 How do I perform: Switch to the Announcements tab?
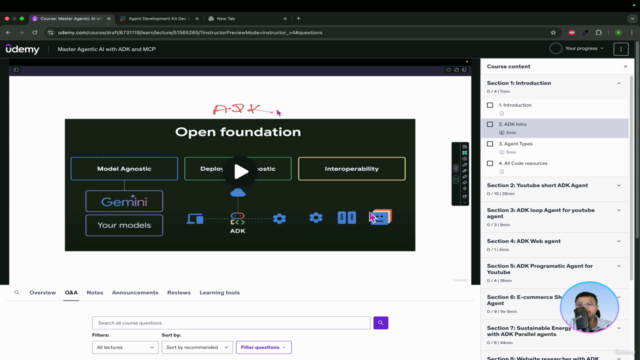click(x=135, y=293)
